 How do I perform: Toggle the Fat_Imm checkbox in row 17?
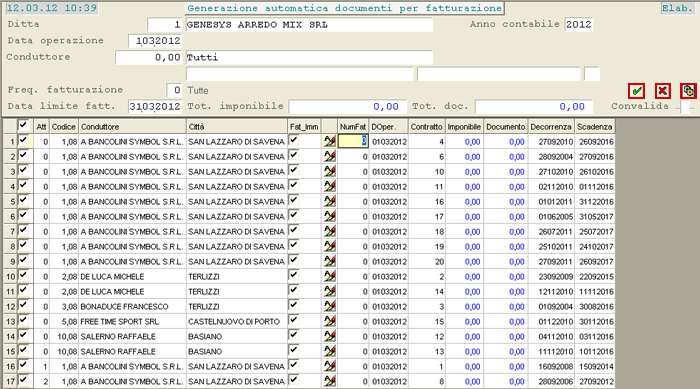point(294,380)
